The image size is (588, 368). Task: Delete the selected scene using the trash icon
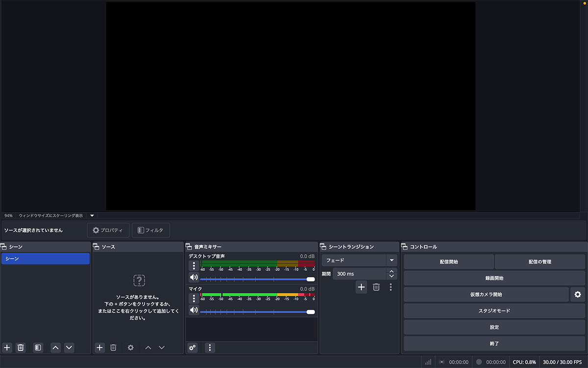pyautogui.click(x=21, y=347)
